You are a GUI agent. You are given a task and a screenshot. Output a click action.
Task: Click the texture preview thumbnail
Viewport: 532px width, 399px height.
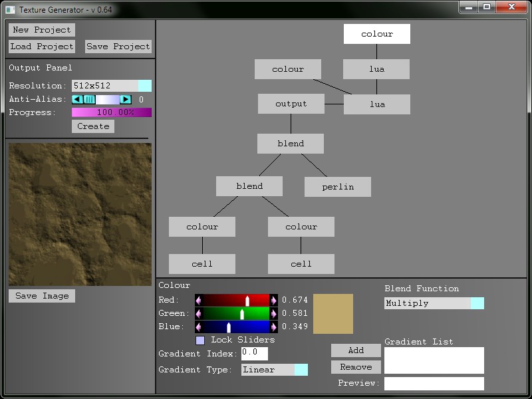tap(80, 213)
